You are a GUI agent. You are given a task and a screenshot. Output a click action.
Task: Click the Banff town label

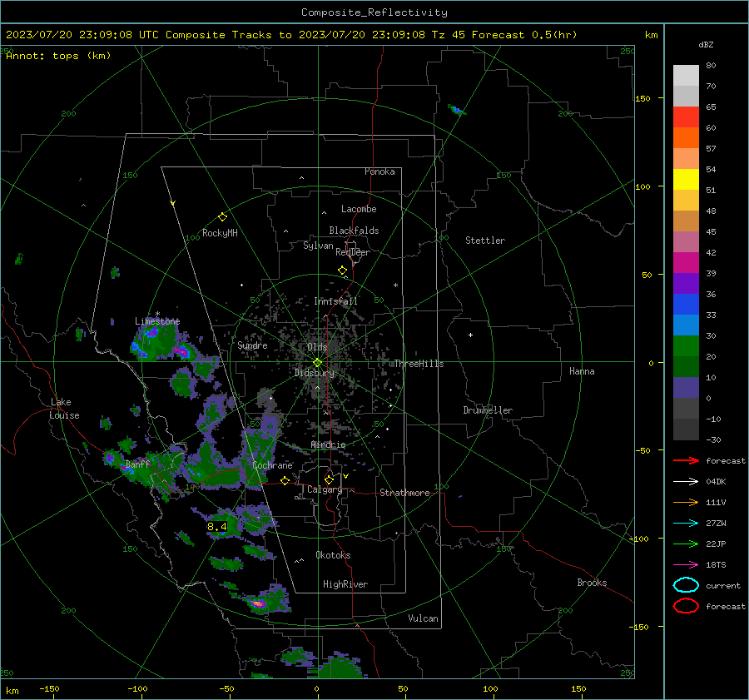click(x=137, y=464)
